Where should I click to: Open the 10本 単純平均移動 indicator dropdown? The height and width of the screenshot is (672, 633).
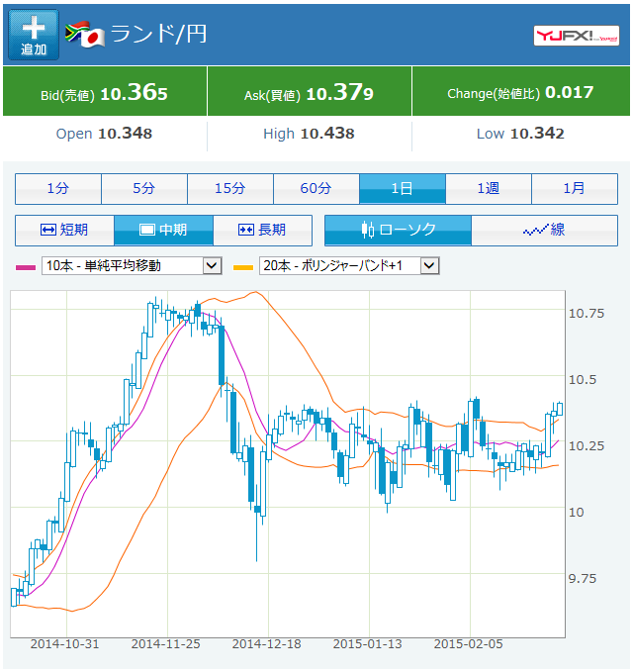coord(132,265)
